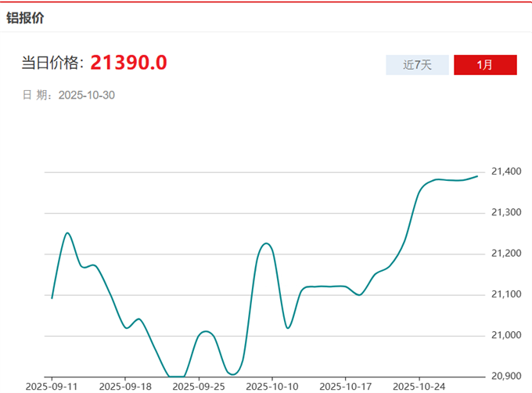The image size is (532, 393).
Task: Click the red price value 21390.0
Action: (x=128, y=63)
